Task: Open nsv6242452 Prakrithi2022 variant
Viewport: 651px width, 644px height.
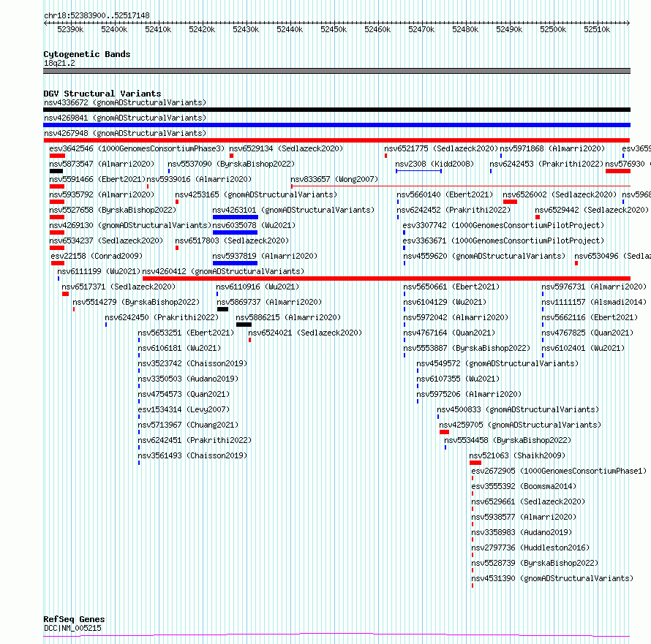Action: pyautogui.click(x=454, y=210)
